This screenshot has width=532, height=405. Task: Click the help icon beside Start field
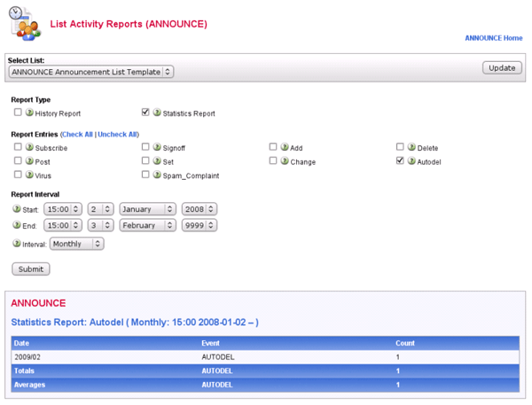coord(16,209)
